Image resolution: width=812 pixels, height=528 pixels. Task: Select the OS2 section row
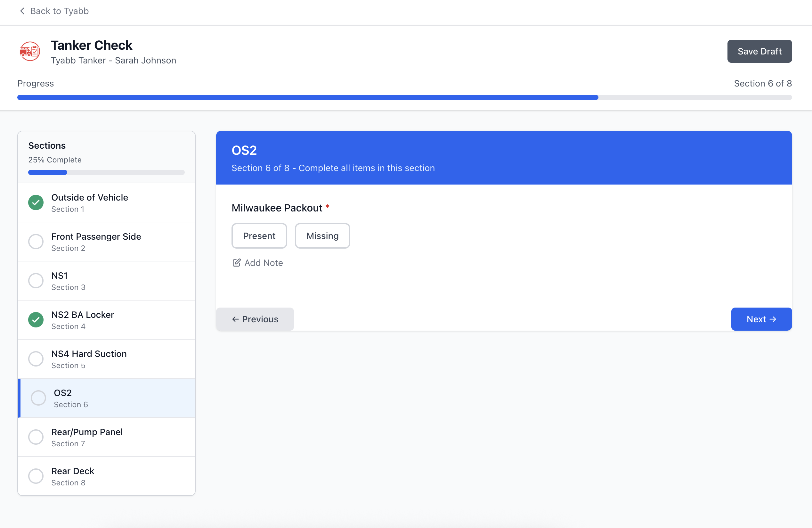pyautogui.click(x=106, y=398)
